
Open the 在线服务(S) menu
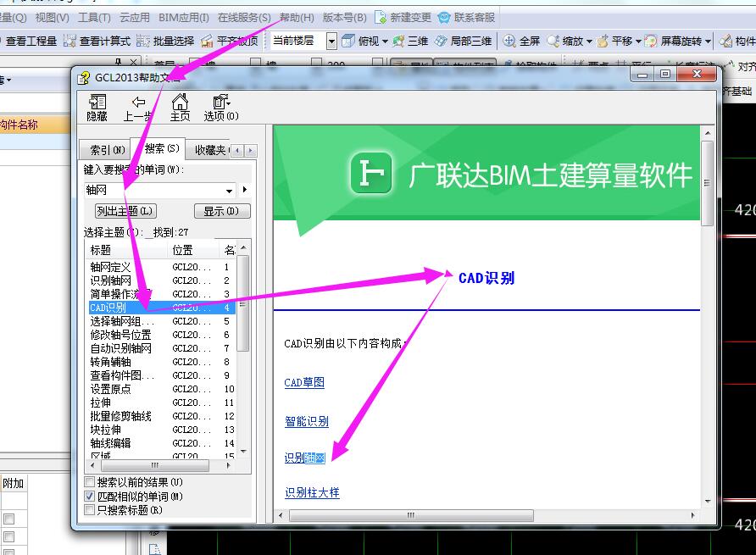(244, 18)
